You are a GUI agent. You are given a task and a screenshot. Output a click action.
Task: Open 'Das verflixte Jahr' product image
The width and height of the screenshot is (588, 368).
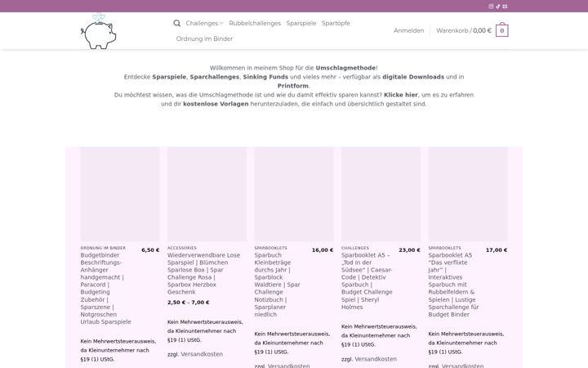[468, 194]
